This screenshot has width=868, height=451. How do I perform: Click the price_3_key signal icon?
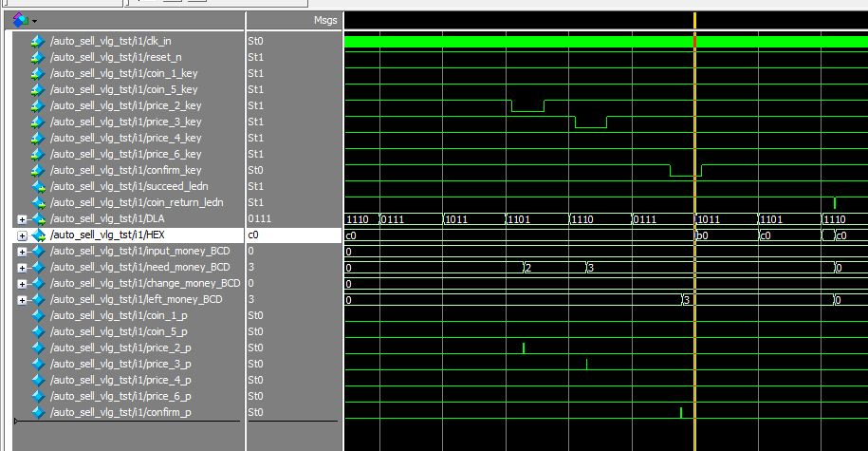(x=38, y=122)
